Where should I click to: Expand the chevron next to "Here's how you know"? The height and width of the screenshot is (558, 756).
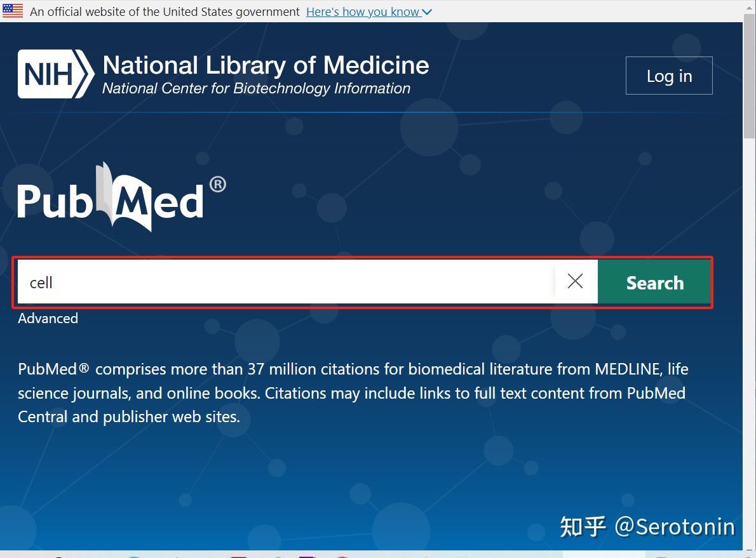click(427, 12)
